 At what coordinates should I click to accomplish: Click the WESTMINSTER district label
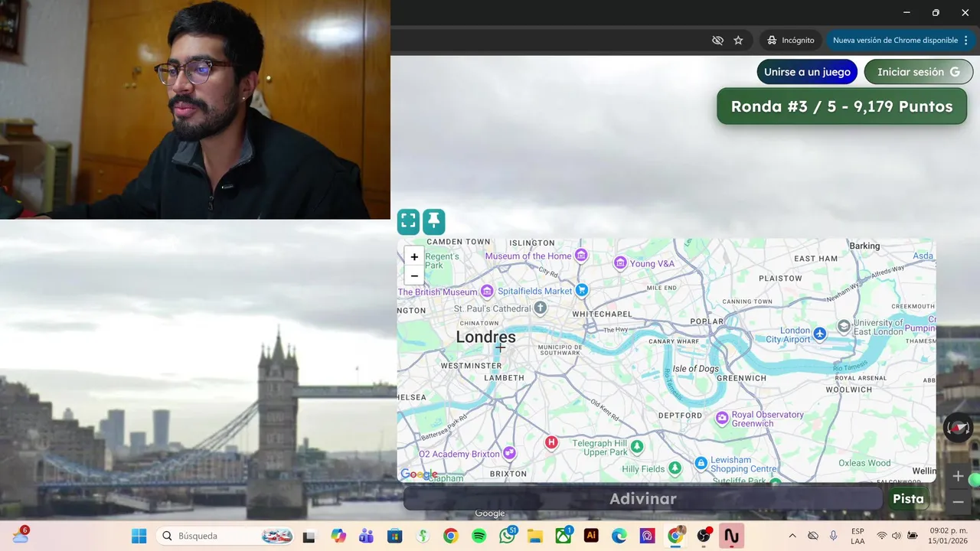point(471,366)
